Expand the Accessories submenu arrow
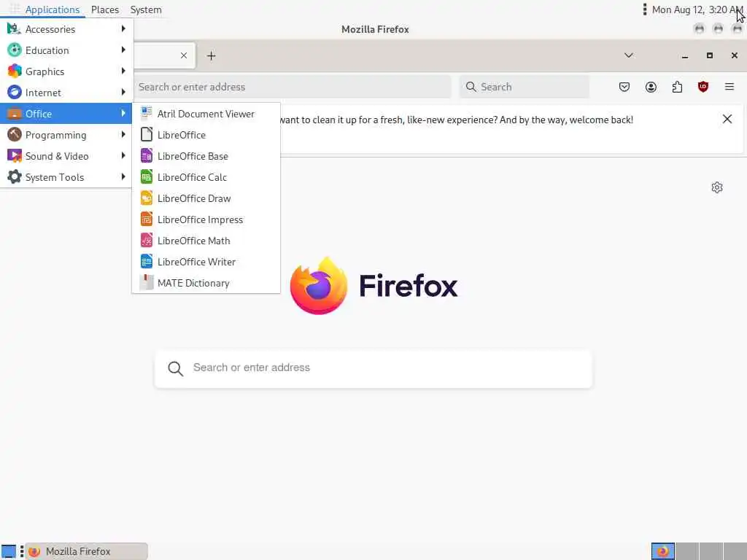747x560 pixels. [x=123, y=28]
